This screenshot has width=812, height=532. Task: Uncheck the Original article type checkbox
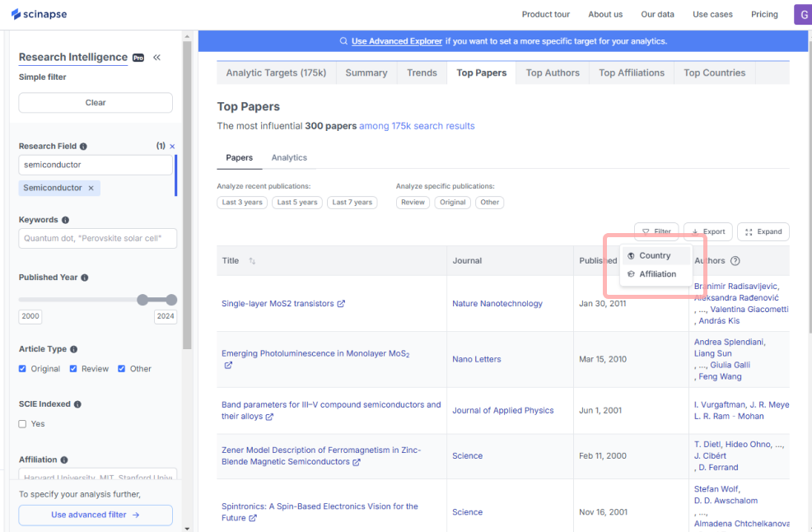22,369
